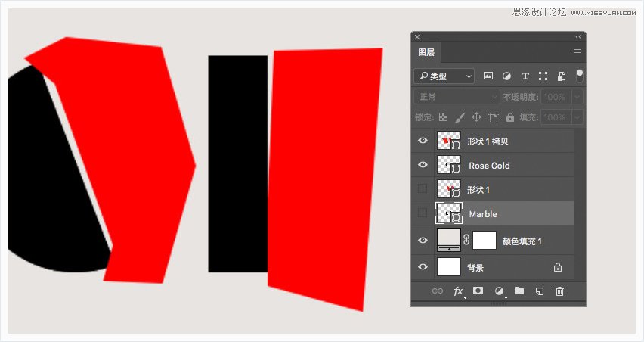Viewport: 644px width, 342px height.
Task: Delete layer using the trash icon
Action: [x=559, y=291]
